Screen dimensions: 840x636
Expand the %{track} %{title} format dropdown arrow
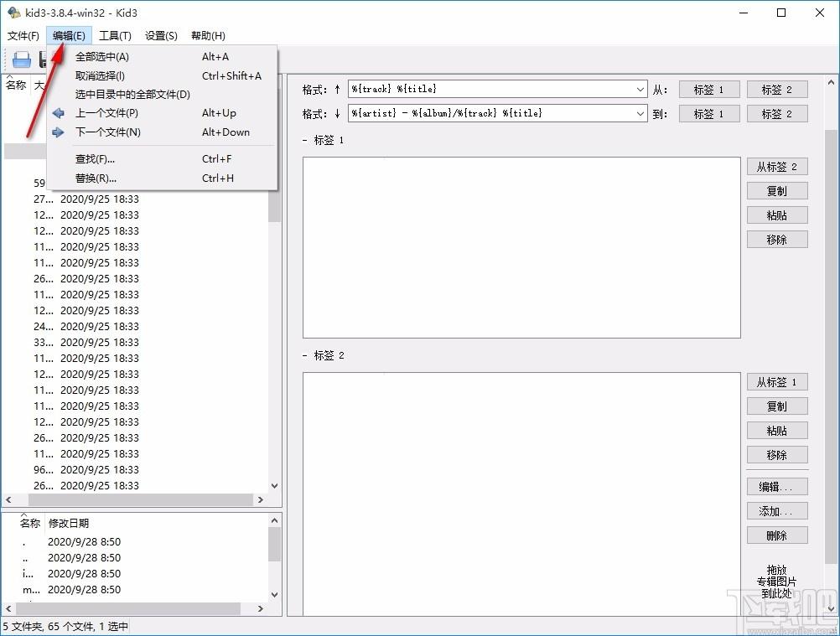click(640, 90)
